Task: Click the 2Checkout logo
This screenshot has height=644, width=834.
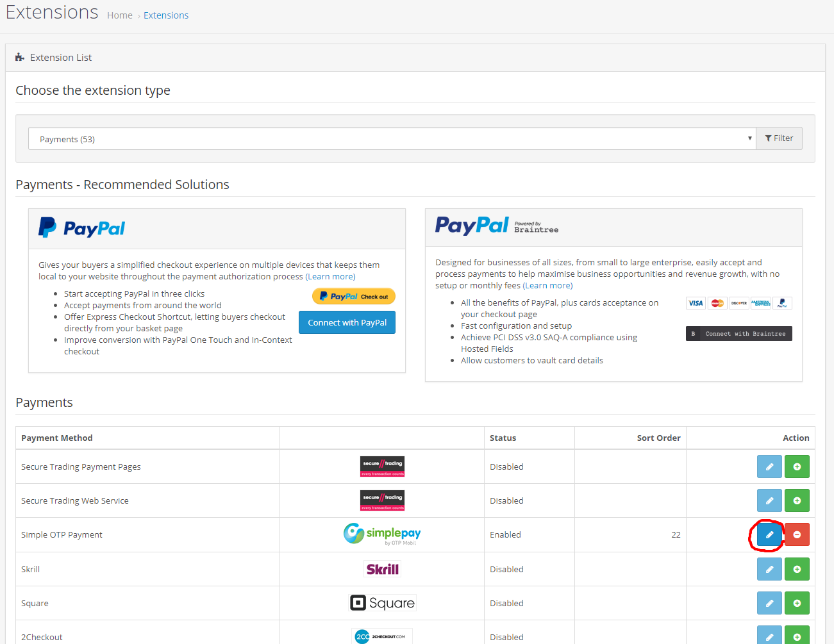Action: click(382, 636)
